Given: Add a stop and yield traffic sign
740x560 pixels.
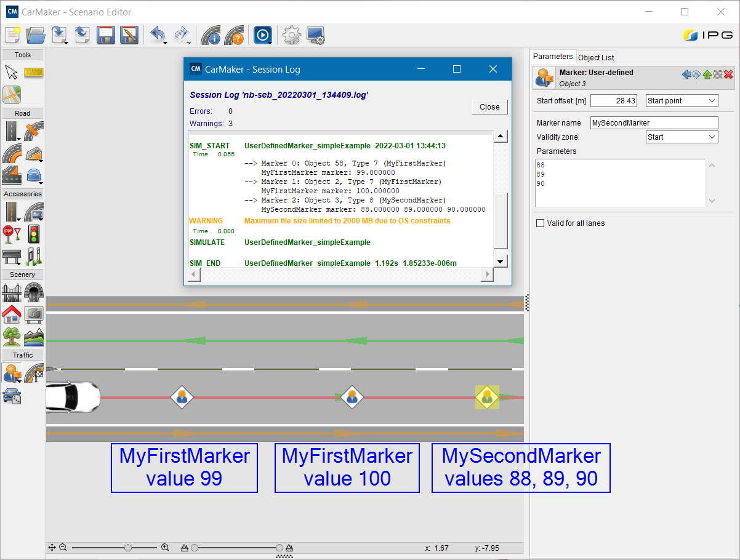Looking at the screenshot, I should pos(12,234).
